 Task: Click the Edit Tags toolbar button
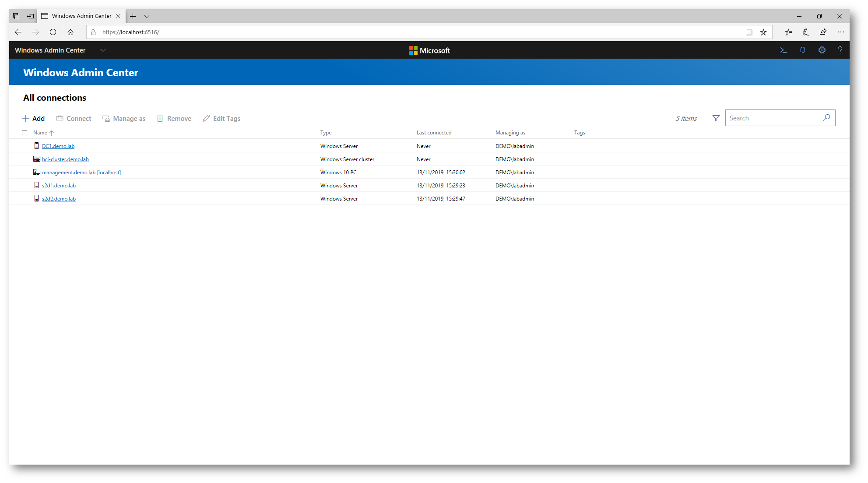(221, 118)
